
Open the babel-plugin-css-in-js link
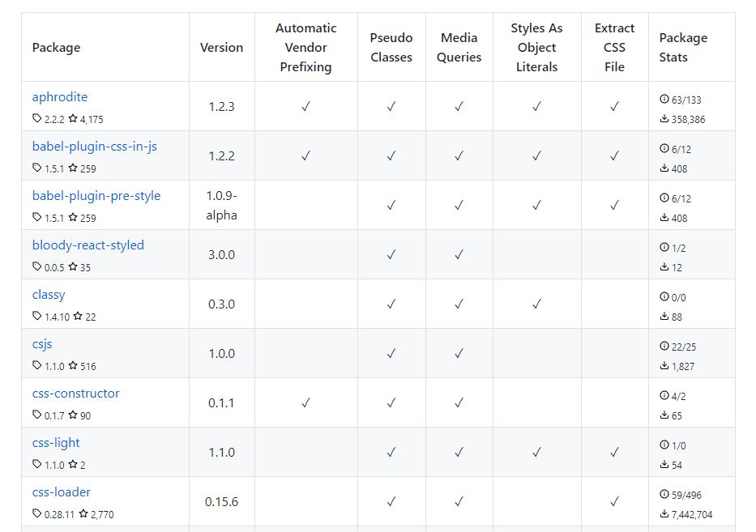pyautogui.click(x=95, y=147)
